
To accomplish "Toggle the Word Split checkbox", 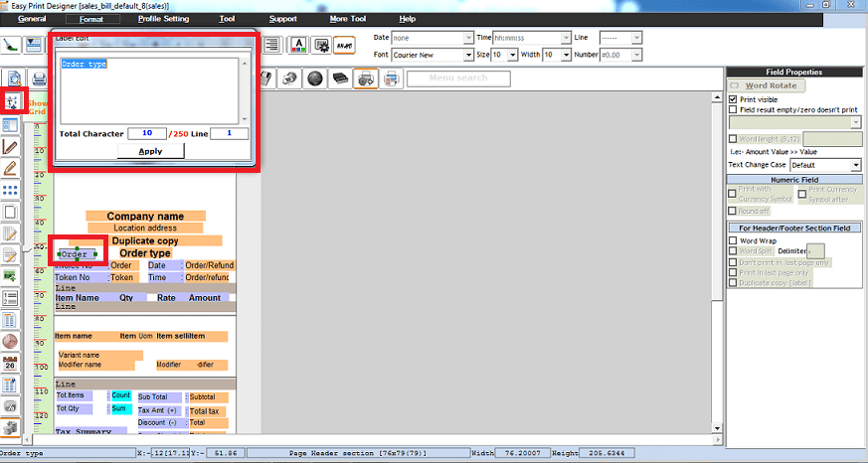I will point(733,251).
